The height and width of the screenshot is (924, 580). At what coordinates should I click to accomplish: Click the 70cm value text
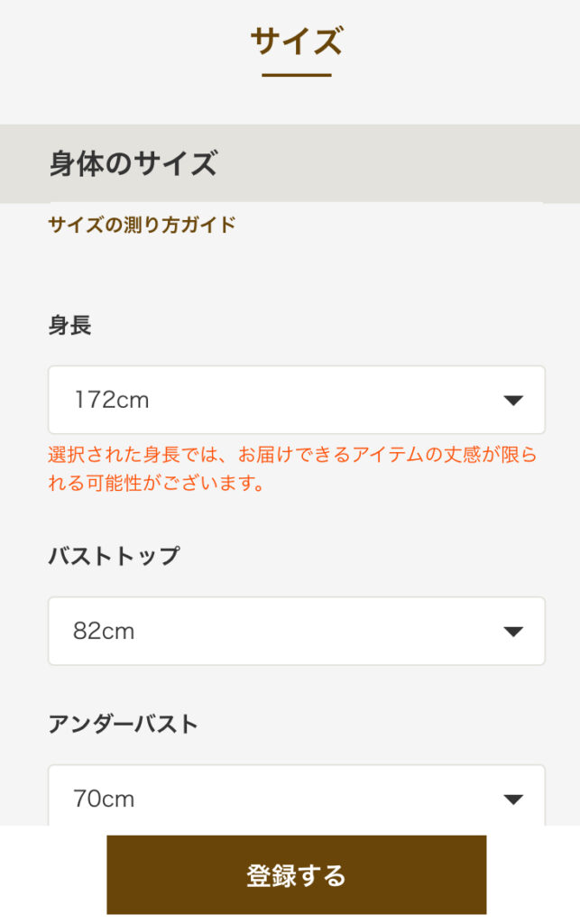click(x=104, y=799)
